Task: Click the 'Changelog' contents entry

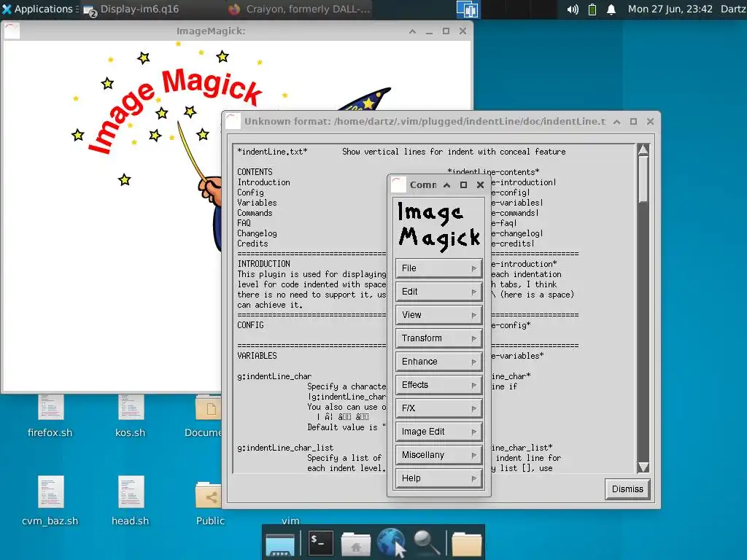Action: pyautogui.click(x=257, y=233)
